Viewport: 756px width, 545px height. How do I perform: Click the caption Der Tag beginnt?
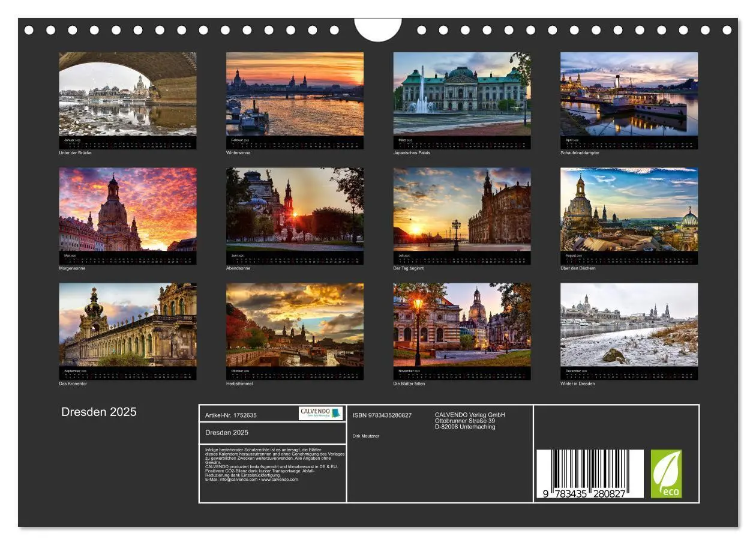[409, 268]
